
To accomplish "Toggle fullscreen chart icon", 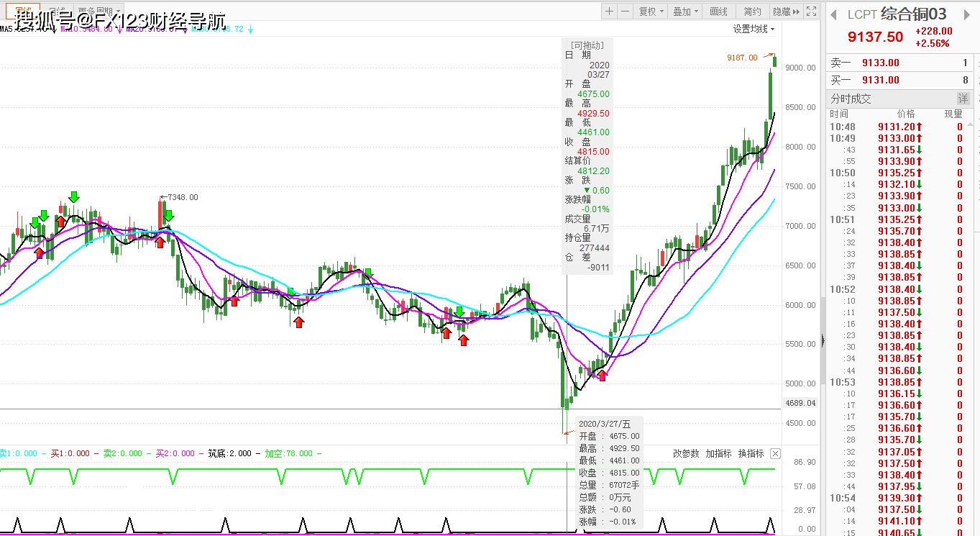I will (x=811, y=12).
